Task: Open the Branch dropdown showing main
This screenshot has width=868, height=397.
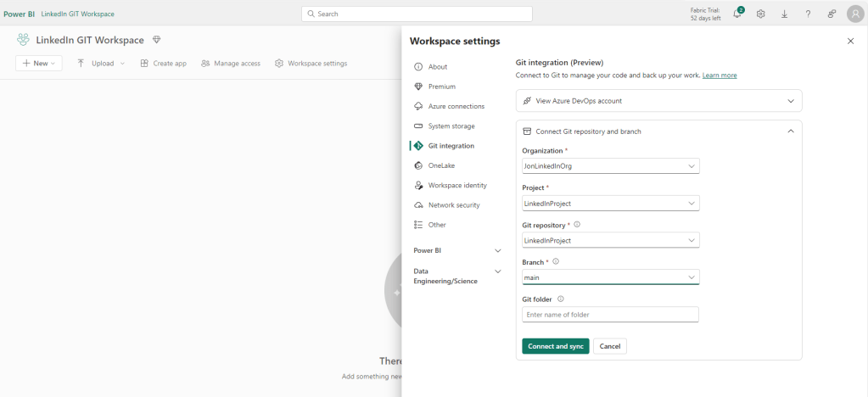Action: click(x=610, y=277)
